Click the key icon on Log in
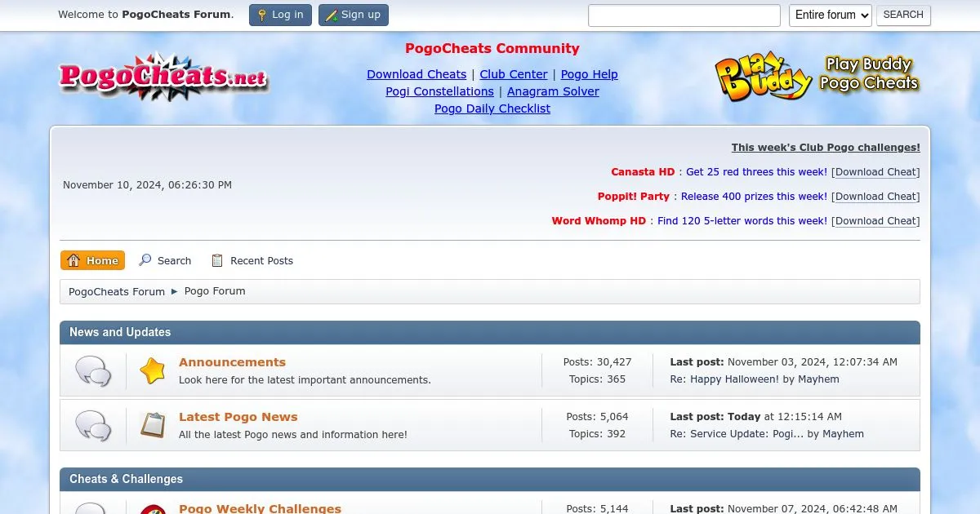This screenshot has height=514, width=980. point(262,15)
